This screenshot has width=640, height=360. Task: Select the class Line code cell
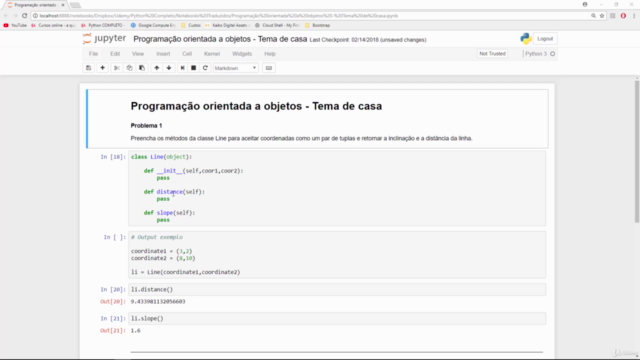pos(337,188)
